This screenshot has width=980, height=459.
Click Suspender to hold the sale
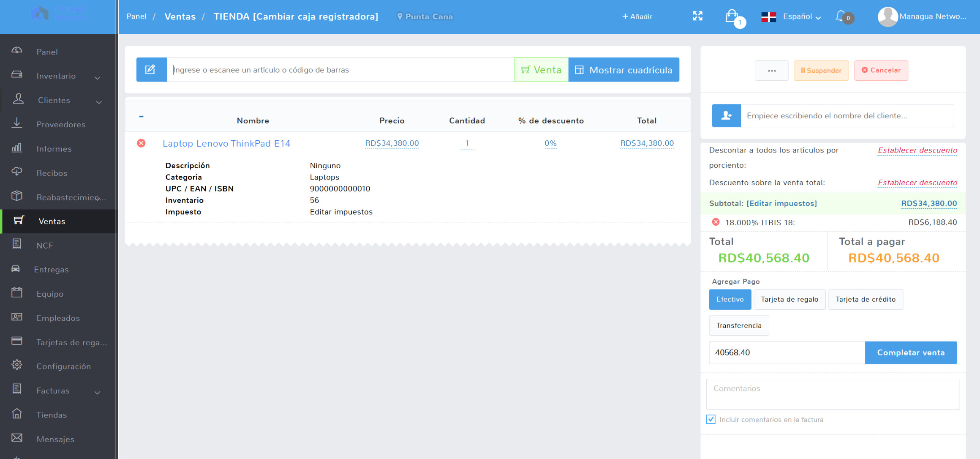[821, 71]
